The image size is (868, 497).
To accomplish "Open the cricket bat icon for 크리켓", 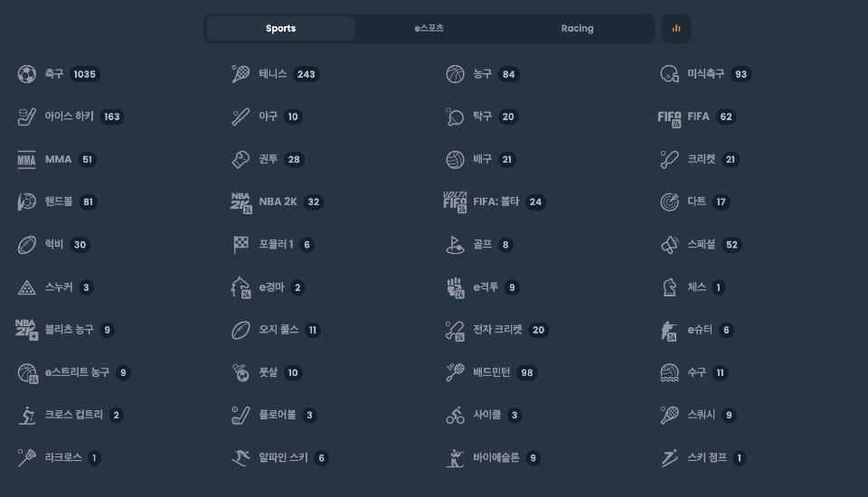I will tap(669, 159).
